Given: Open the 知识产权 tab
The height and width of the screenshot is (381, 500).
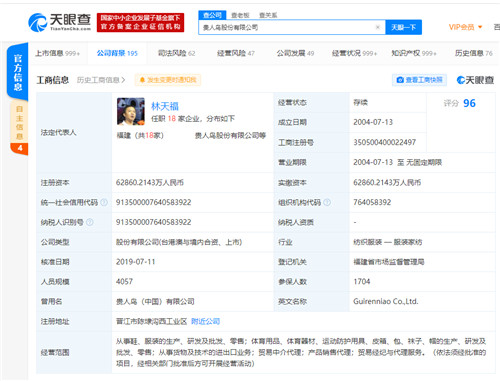Looking at the screenshot, I should tap(414, 53).
